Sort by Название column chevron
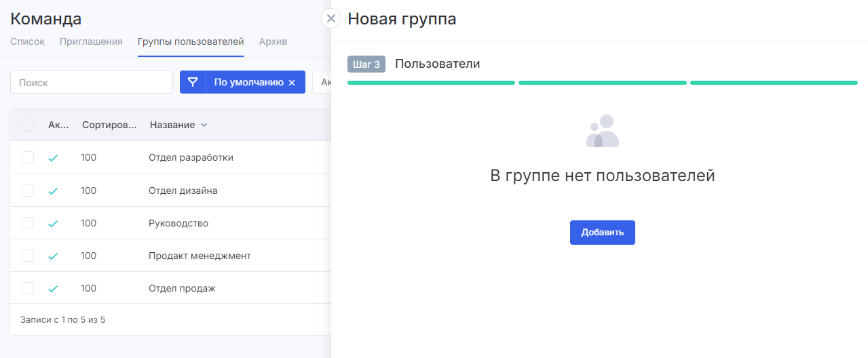The image size is (868, 358). click(204, 125)
